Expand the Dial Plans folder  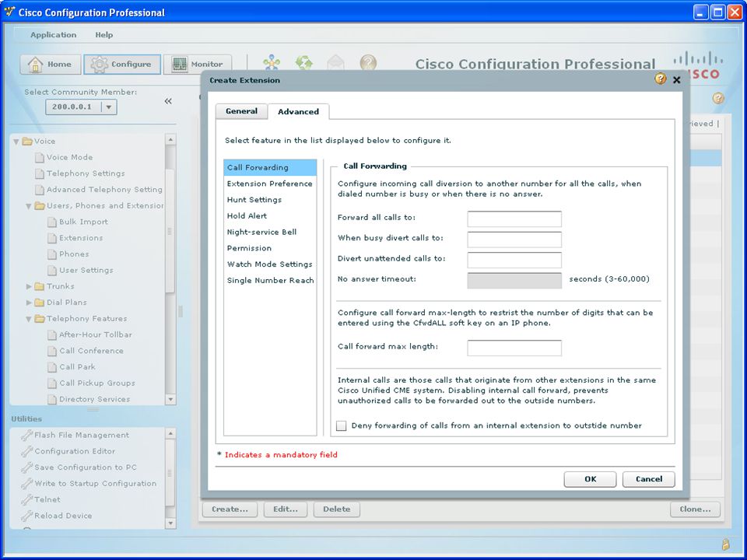29,303
